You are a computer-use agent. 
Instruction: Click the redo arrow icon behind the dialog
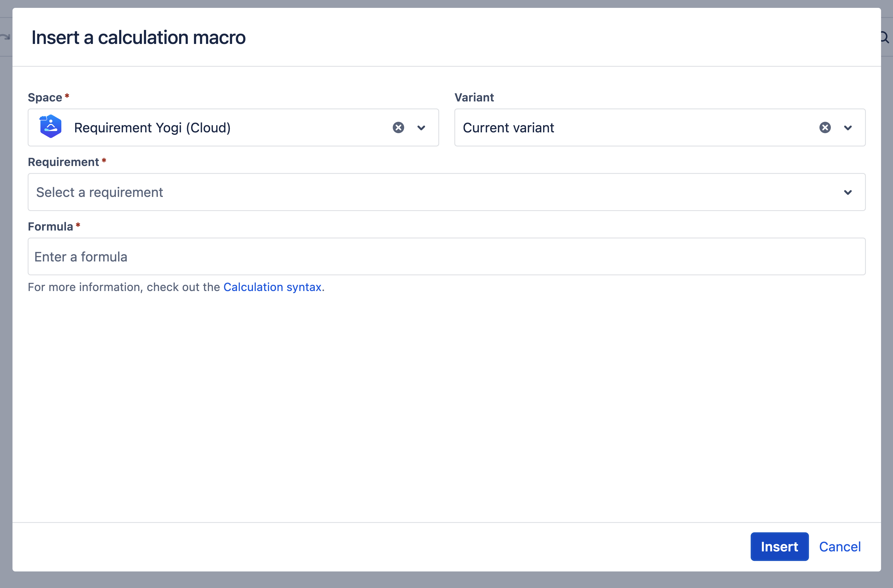[x=5, y=37]
